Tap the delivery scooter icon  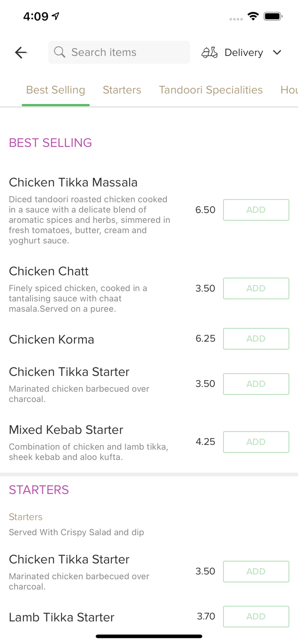(209, 52)
